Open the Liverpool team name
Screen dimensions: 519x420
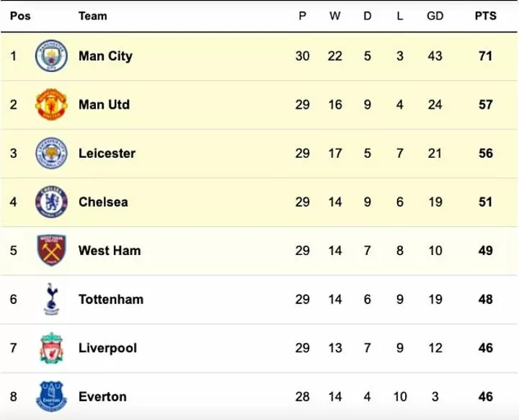click(x=107, y=348)
